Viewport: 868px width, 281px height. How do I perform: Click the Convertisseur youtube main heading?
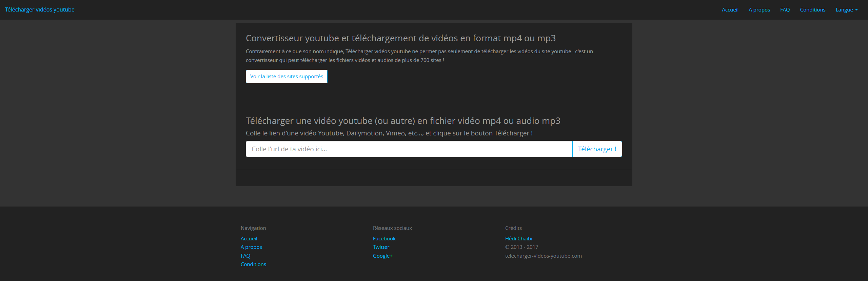coord(400,38)
